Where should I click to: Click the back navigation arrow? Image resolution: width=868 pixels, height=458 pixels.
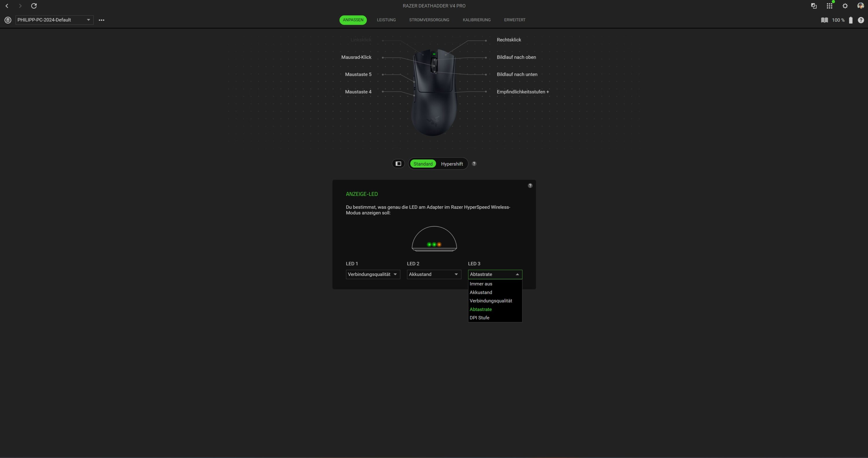[x=7, y=6]
